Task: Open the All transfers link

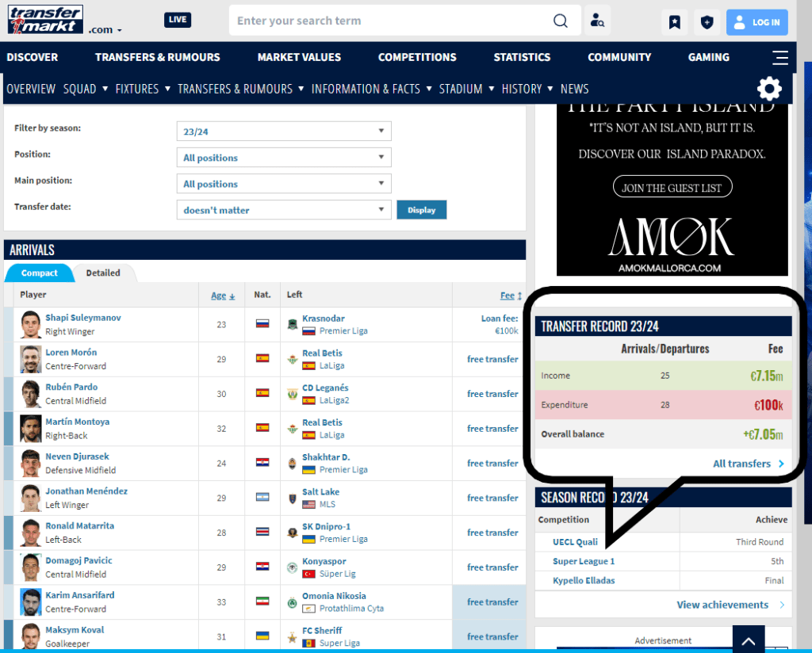Action: [x=749, y=464]
